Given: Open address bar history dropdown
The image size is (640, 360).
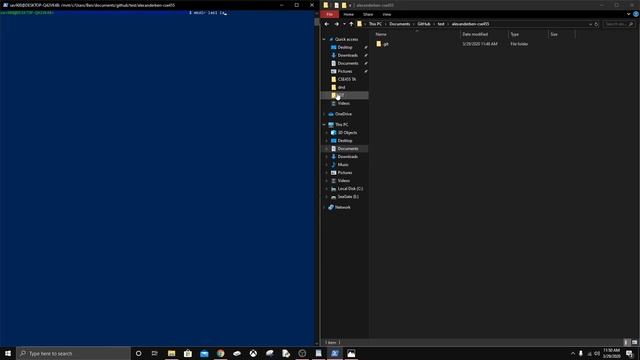Looking at the screenshot, I should 590,24.
